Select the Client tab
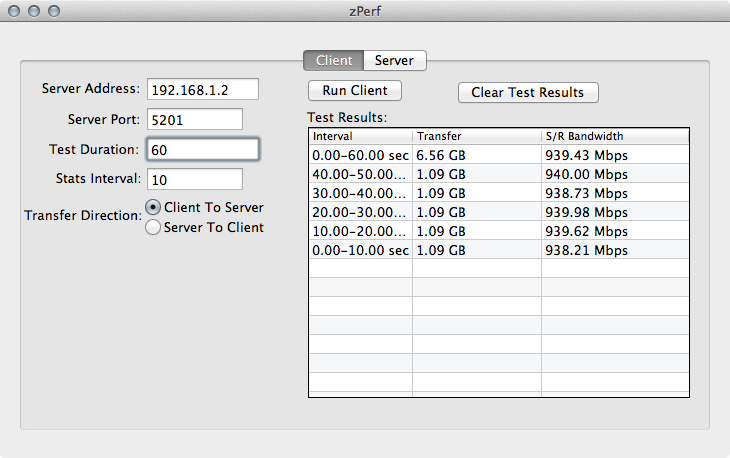The width and height of the screenshot is (730, 458). (x=333, y=60)
